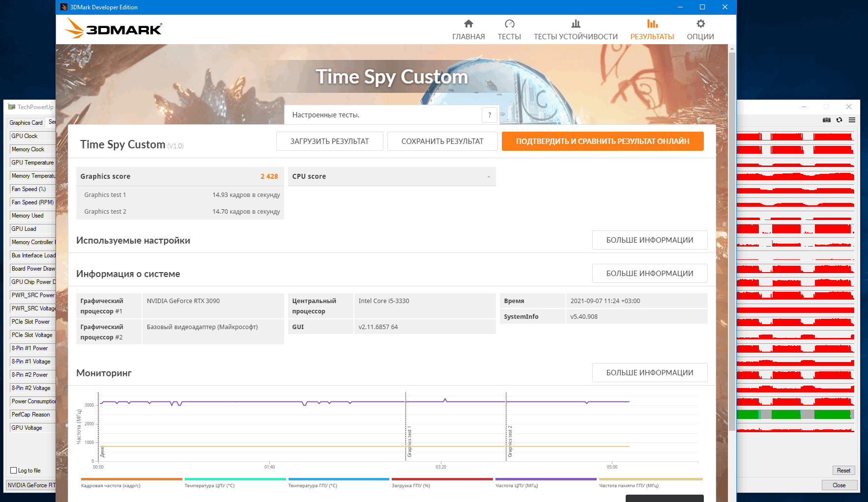Viewport: 868px width, 502px height.
Task: Click the orange ПОДТВЕРДИТЬ И СРАВНИТЬ РЕЗУЛЬТАТ ОНЛАЙН button
Action: pyautogui.click(x=603, y=141)
